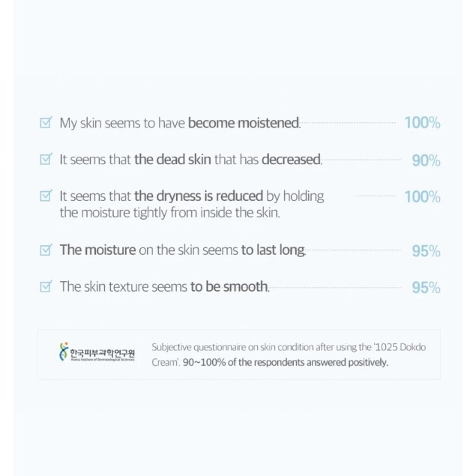Click the 95% value for moisture lasting long

[x=426, y=251]
